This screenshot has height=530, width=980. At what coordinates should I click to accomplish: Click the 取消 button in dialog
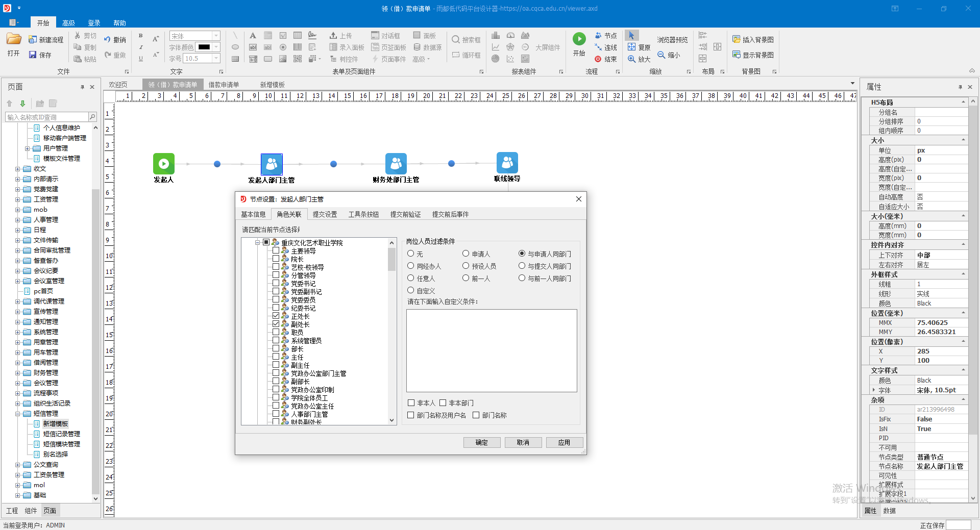[523, 442]
